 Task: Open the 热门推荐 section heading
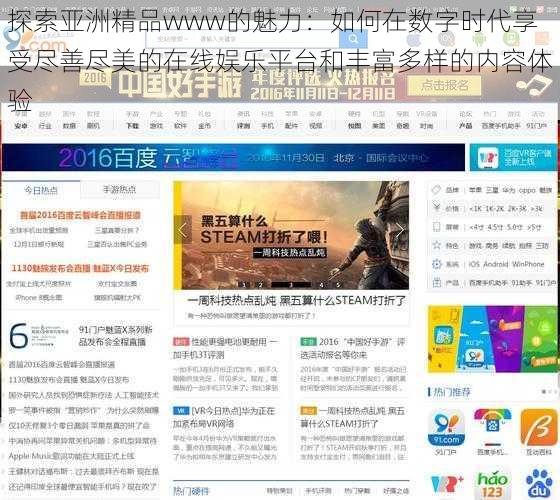point(451,392)
